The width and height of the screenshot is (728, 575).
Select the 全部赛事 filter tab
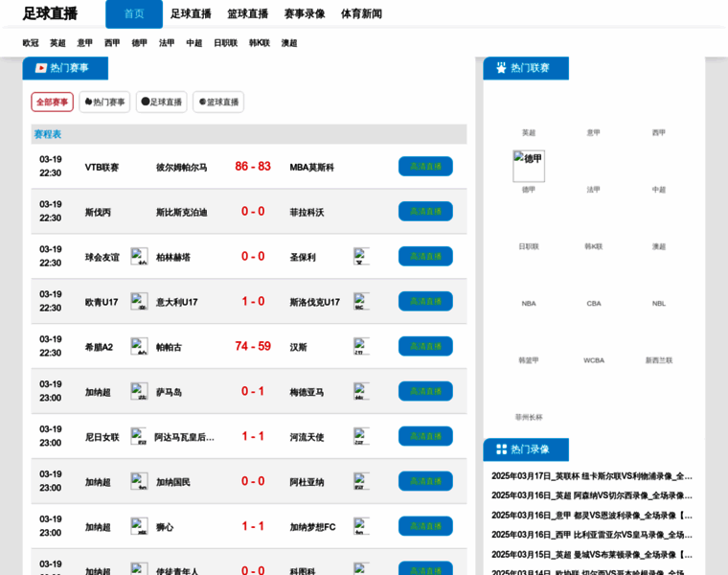(53, 102)
